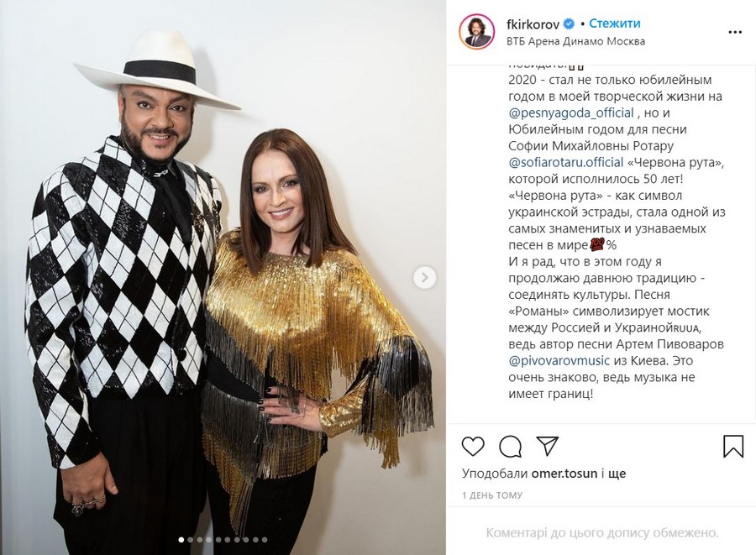
Task: Click the blue verified badge
Action: point(569,24)
